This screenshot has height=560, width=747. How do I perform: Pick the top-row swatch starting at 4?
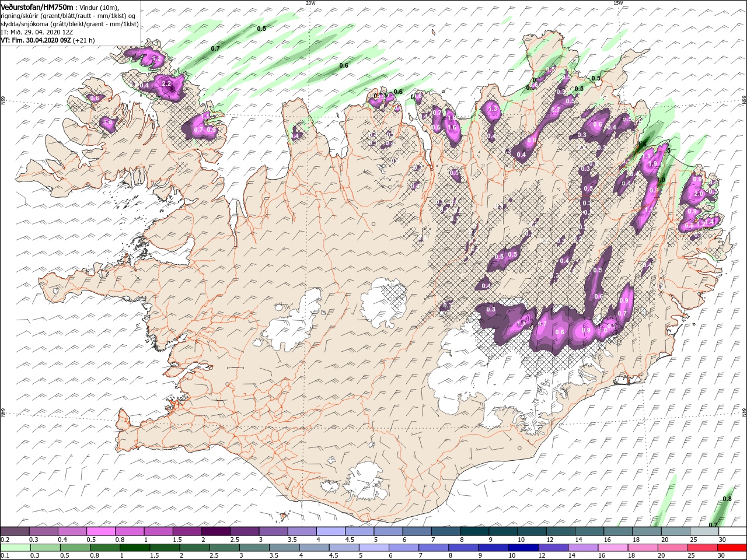click(330, 531)
